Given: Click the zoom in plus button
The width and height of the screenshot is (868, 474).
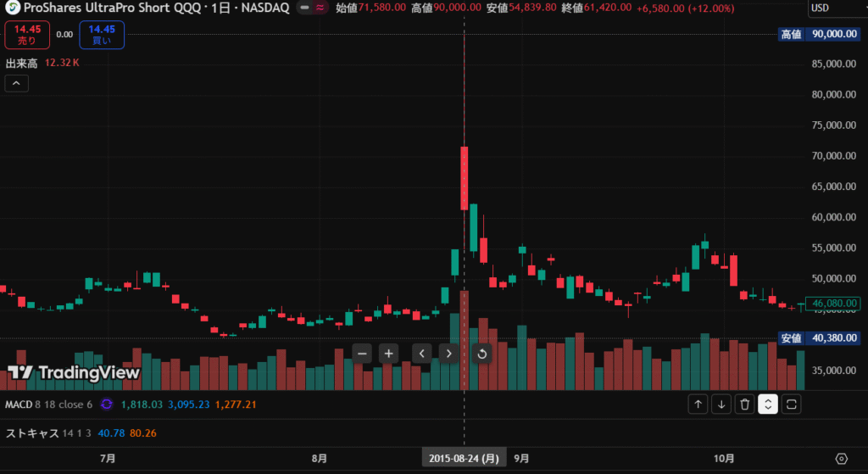Looking at the screenshot, I should click(x=388, y=354).
